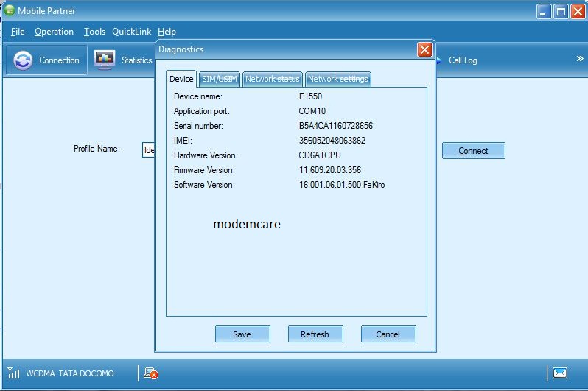Expand the toolbar overflow chevron
This screenshot has width=588, height=391.
click(579, 59)
